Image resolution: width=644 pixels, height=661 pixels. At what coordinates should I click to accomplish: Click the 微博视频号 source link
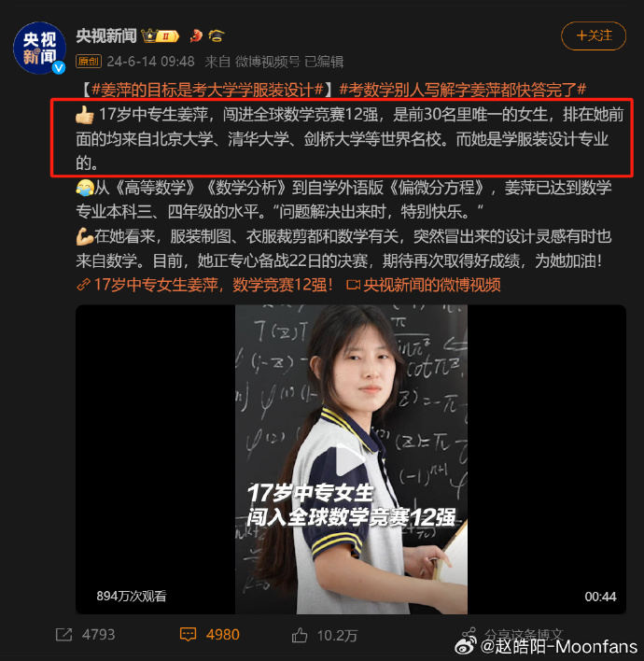point(267,62)
